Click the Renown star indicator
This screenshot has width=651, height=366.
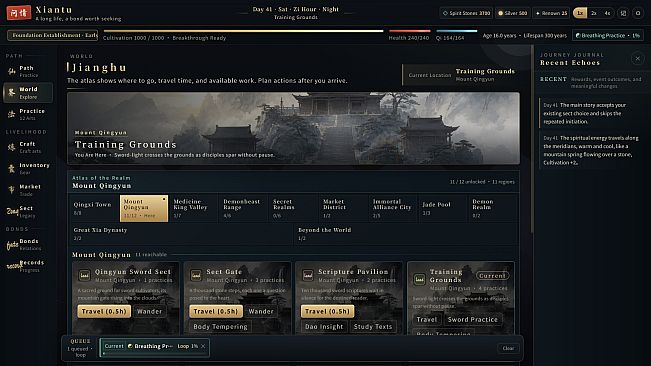click(551, 13)
